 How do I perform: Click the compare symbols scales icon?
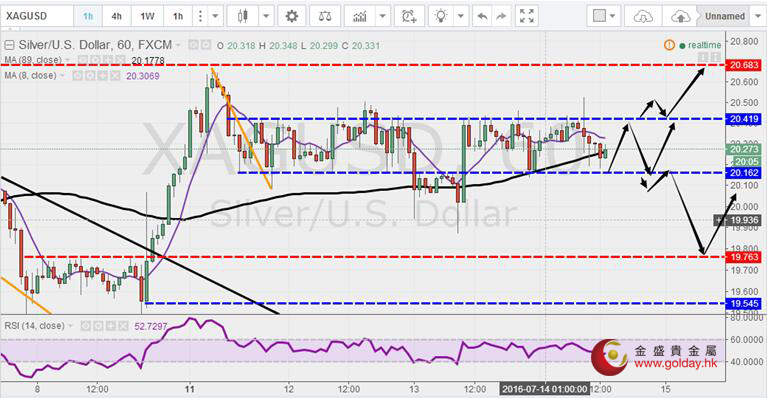(324, 16)
